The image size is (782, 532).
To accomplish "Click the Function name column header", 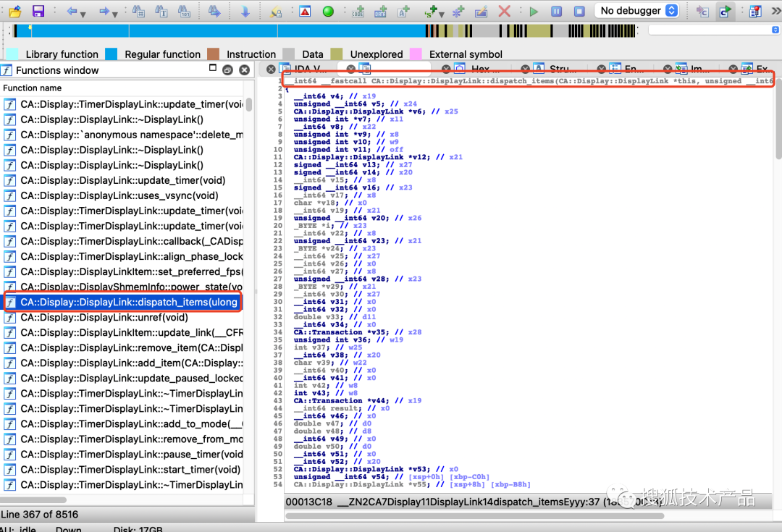I will [122, 88].
